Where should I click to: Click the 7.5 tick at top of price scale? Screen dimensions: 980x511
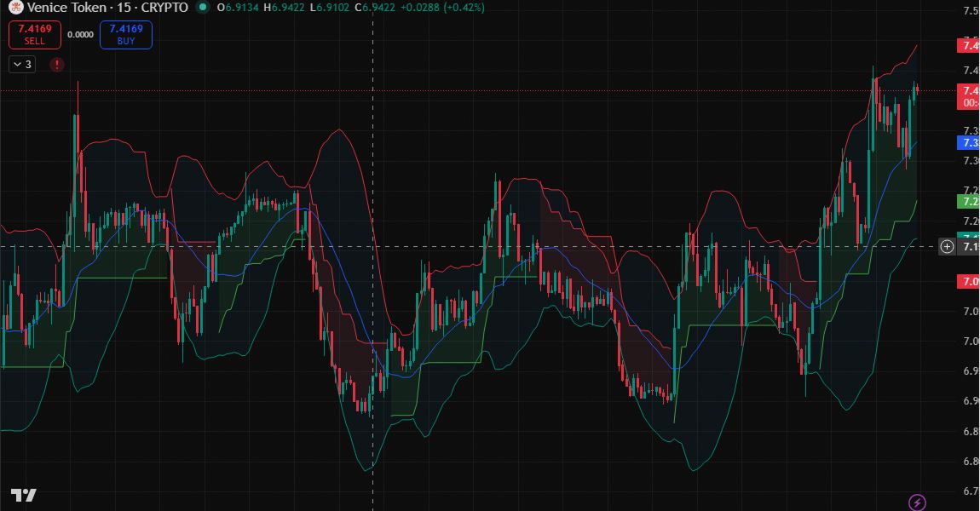point(970,11)
